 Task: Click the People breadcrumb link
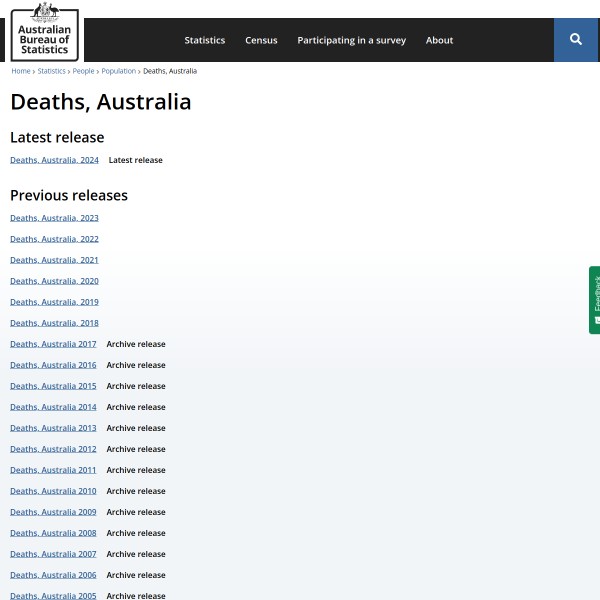click(x=83, y=71)
